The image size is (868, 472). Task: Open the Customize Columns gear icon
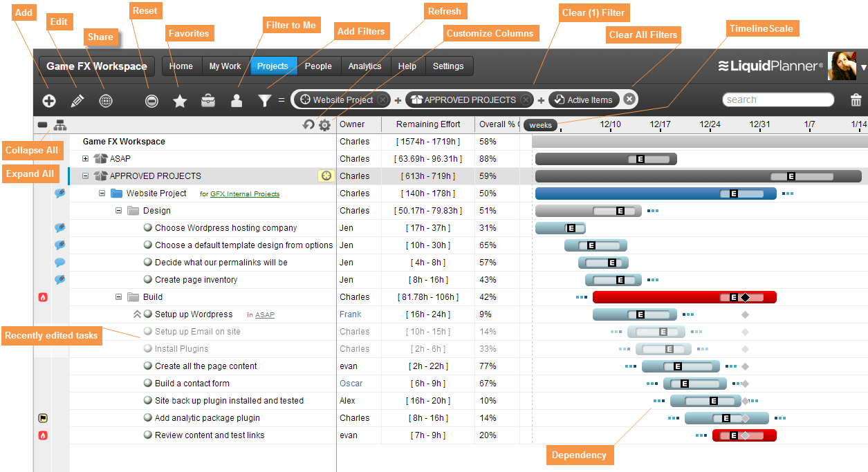[324, 124]
